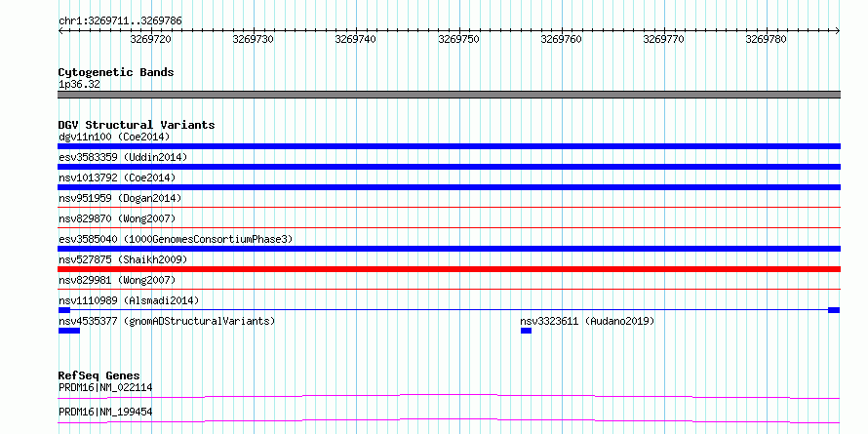868x434 pixels.
Task: Open esv3585040 (1000GenomesConsortiumPhase3) variant label
Action: click(176, 239)
